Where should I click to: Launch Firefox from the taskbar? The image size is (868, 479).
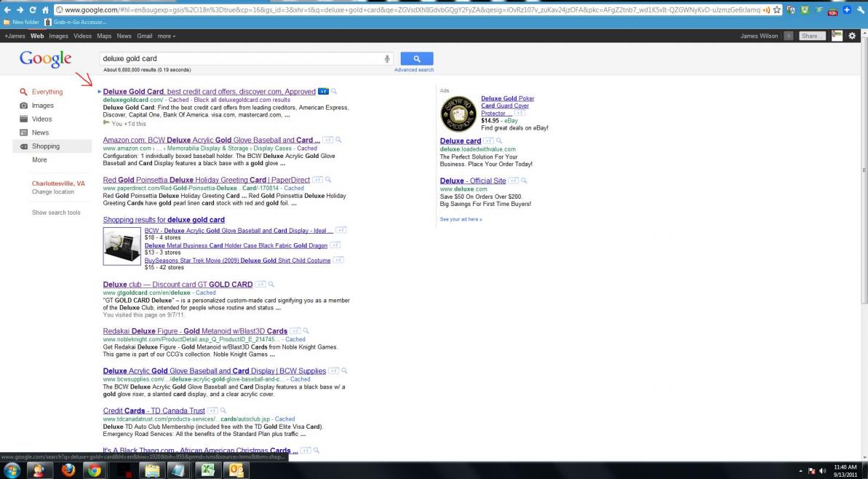tap(68, 471)
